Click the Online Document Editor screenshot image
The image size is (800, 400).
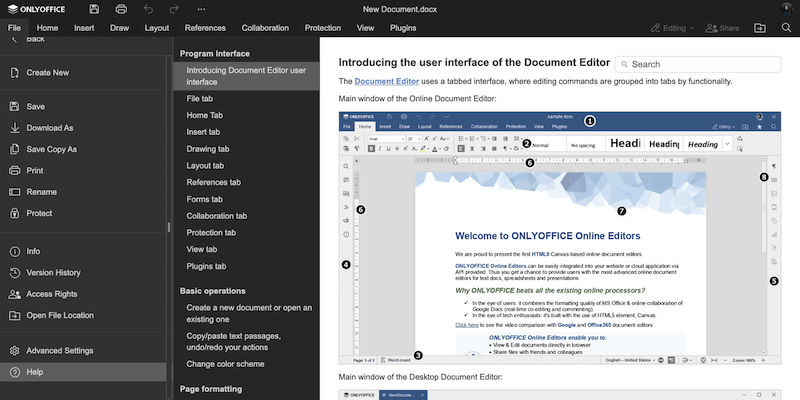pyautogui.click(x=559, y=236)
